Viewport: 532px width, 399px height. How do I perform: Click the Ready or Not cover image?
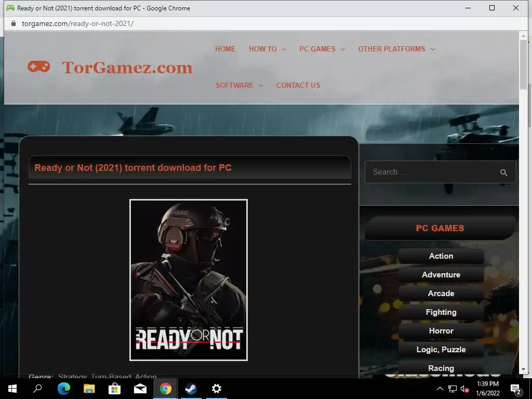(189, 280)
